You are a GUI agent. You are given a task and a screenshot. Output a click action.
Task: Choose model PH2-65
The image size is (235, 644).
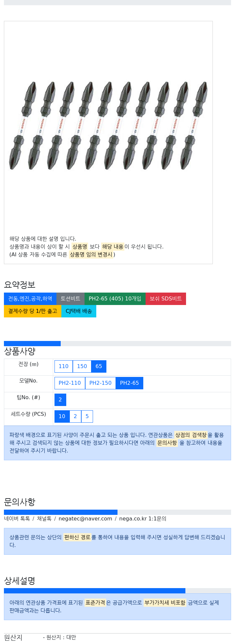pos(130,383)
